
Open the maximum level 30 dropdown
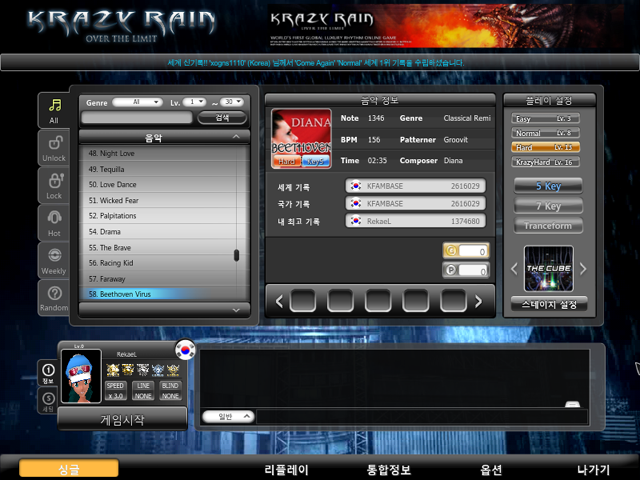click(232, 102)
